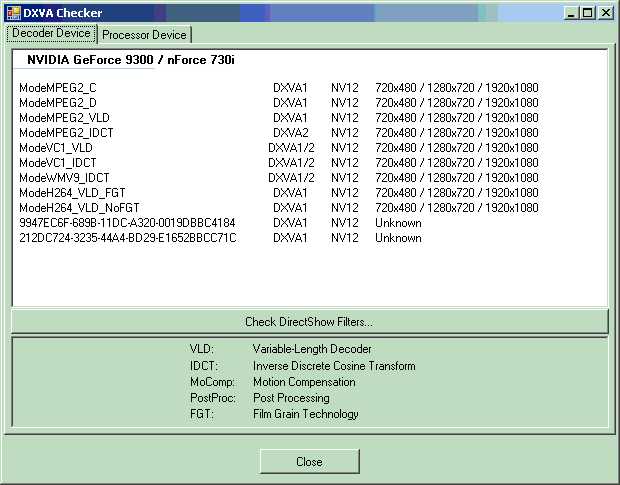Click DXVA1 in the ModeMPEG2_VLD row
Viewport: 620px width, 485px height.
tap(290, 118)
